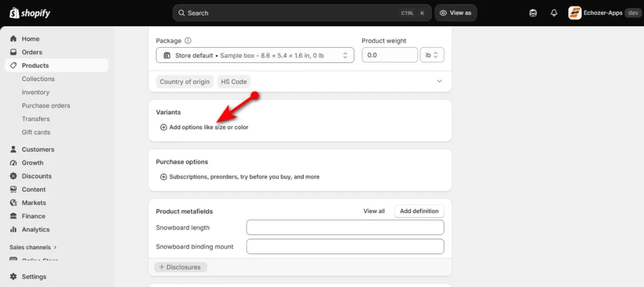Click the Product weight input field
Viewport: 644px width, 287px height.
coord(389,55)
